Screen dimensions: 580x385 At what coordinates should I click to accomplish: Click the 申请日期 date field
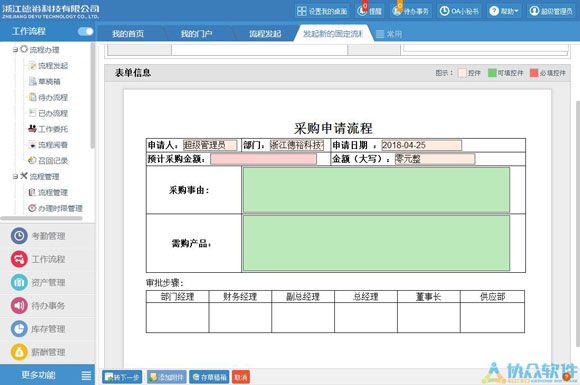(422, 145)
